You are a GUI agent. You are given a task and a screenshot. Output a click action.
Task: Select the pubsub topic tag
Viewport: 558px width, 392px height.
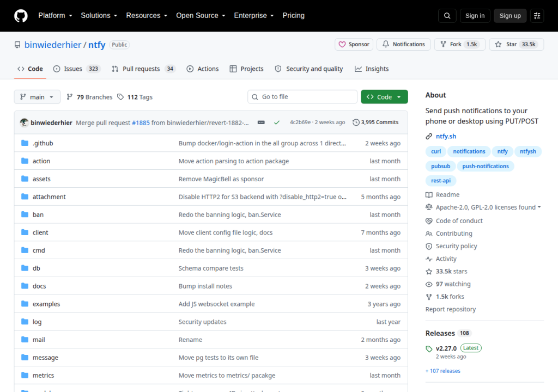pyautogui.click(x=440, y=166)
